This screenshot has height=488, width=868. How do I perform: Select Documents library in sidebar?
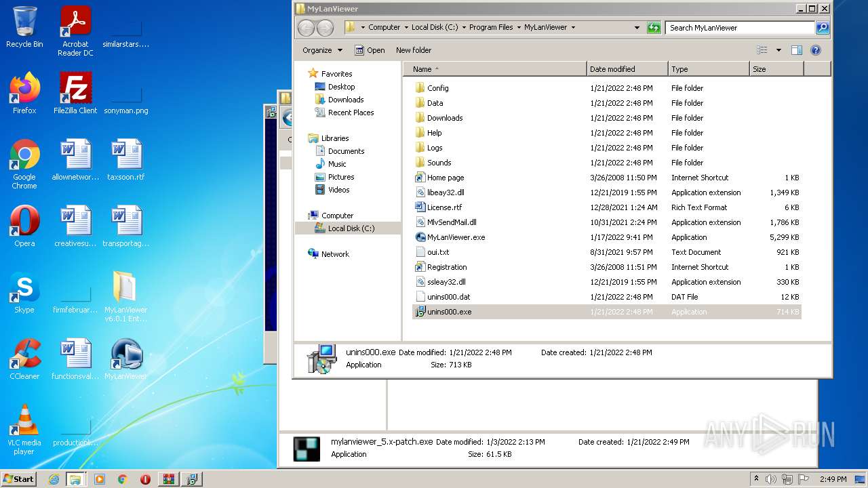340,151
